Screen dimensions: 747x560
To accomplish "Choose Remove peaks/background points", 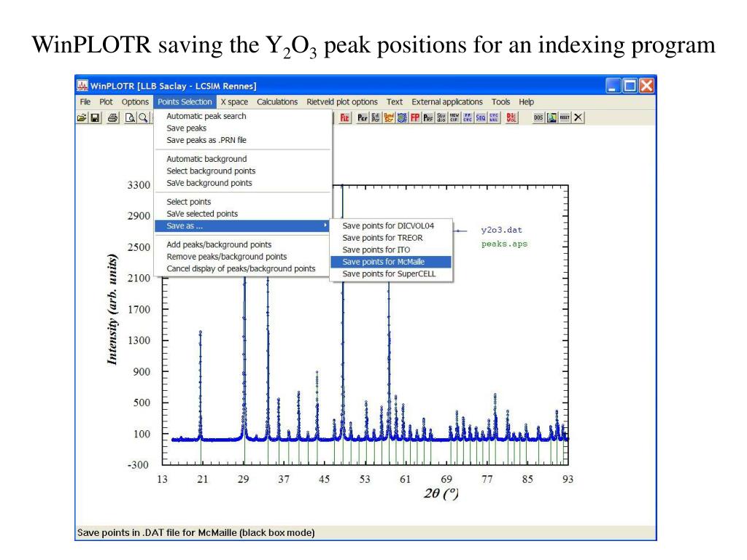I will coord(243,257).
